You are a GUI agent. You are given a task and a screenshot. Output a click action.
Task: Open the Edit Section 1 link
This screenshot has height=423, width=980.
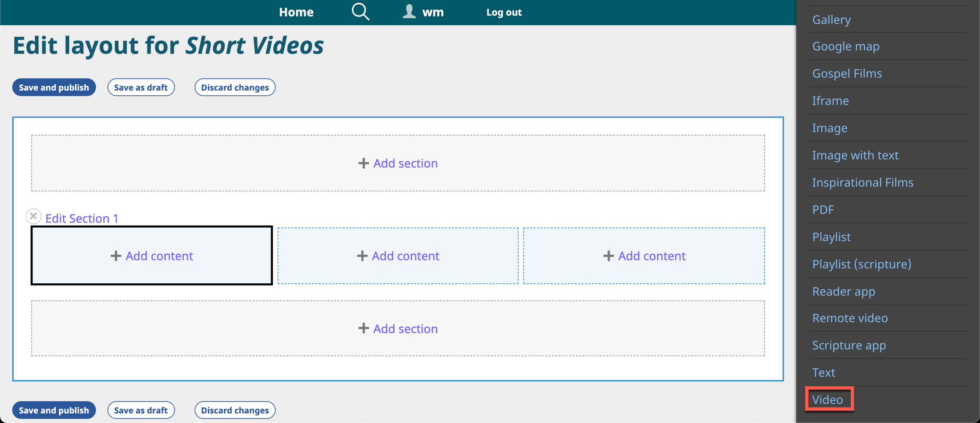coord(81,218)
